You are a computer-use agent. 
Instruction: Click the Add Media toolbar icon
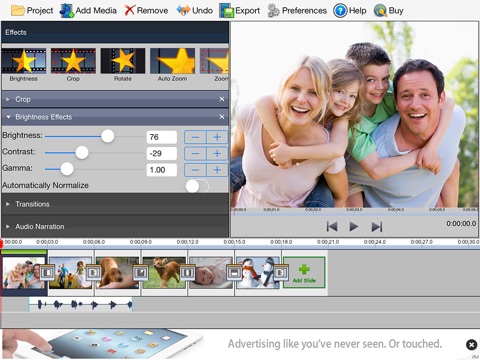(x=67, y=11)
